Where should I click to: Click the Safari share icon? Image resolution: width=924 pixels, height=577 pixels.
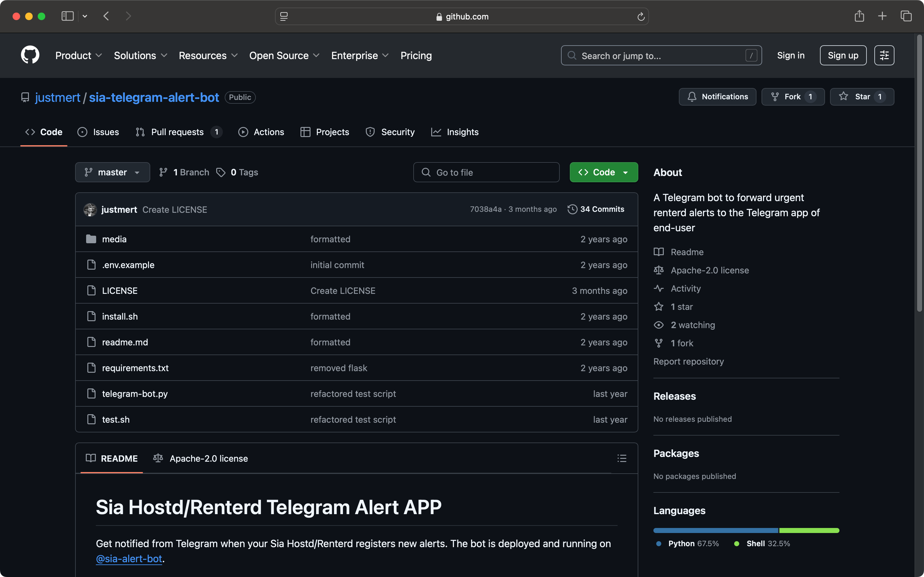coord(859,16)
